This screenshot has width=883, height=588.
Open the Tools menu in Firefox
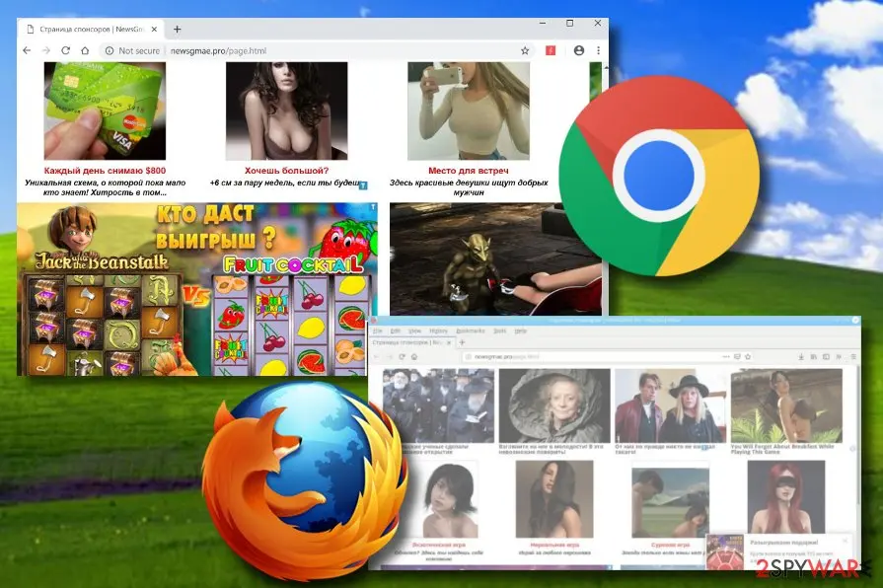click(x=499, y=331)
